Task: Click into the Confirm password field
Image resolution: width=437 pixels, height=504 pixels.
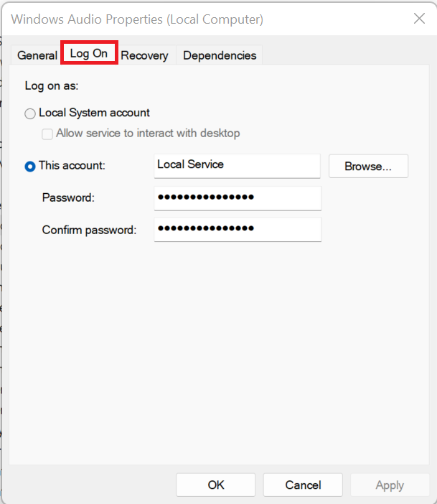Action: (x=237, y=229)
